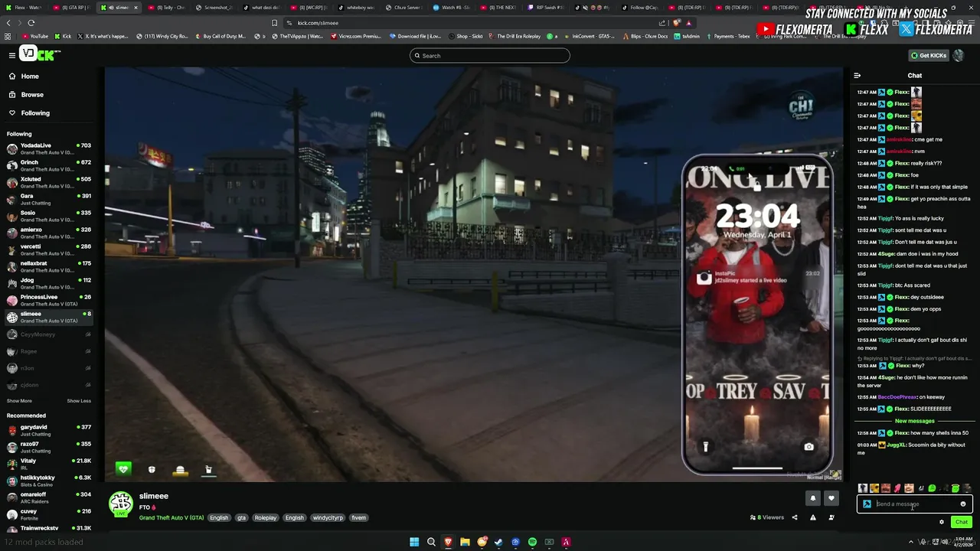This screenshot has height=551, width=980.
Task: Open hstikkytokky recommended channel
Action: (x=48, y=481)
